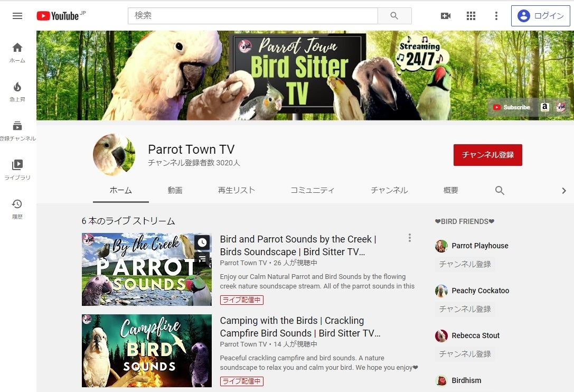This screenshot has height=392, width=574.
Task: Subscribe to Peachy Cockatoo with チャンネル登録
Action: 465,309
